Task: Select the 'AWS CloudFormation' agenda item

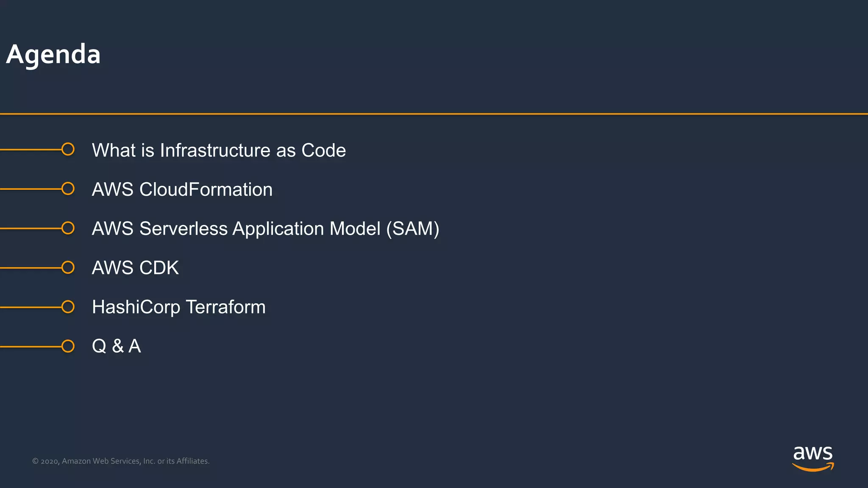Action: pos(182,189)
